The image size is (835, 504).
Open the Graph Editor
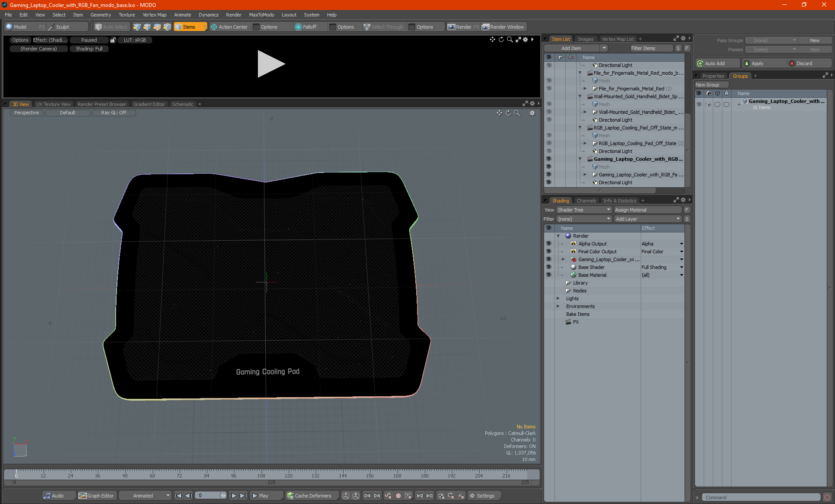[x=97, y=496]
